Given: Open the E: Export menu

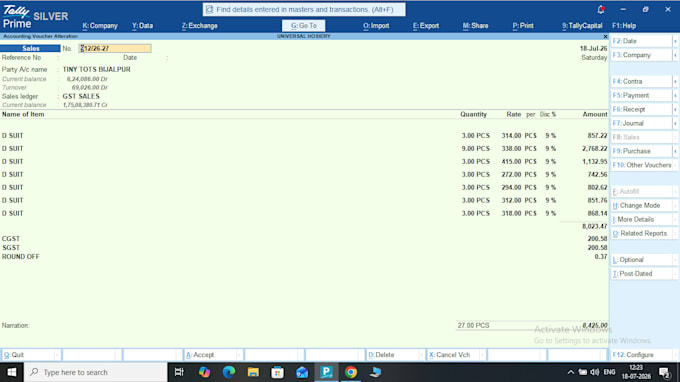Looking at the screenshot, I should point(426,26).
